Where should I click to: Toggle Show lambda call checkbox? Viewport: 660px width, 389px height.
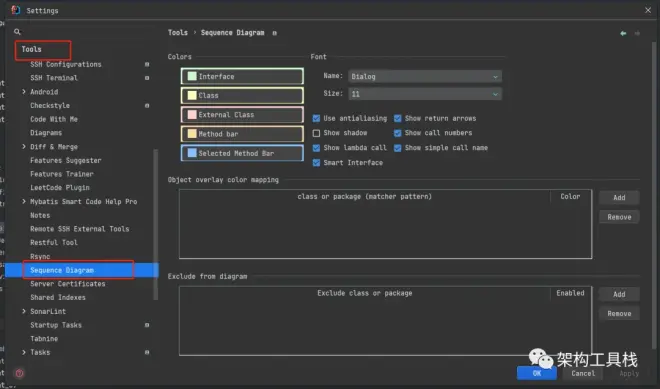pos(316,148)
